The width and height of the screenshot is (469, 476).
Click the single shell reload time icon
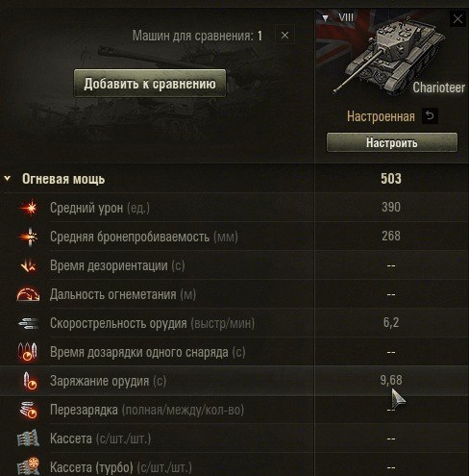(x=28, y=352)
